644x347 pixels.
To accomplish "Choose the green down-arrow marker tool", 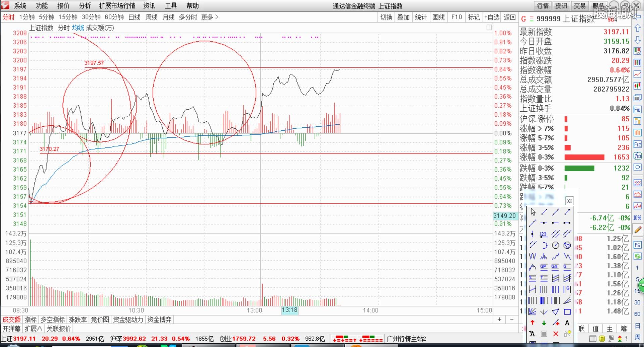I will [x=544, y=323].
